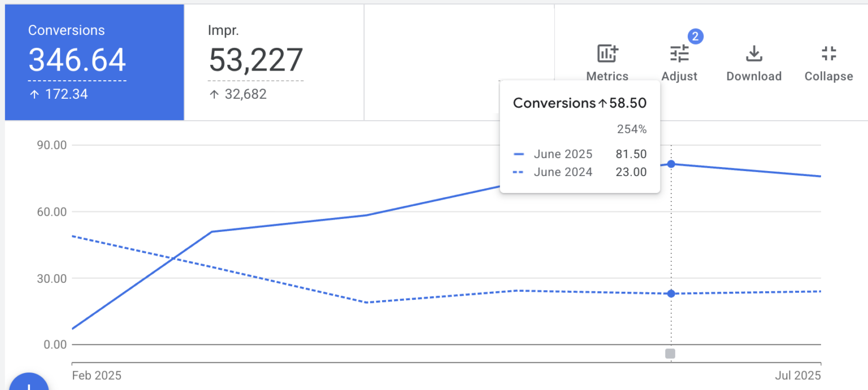Click the upward arrow beside 32,682

point(214,94)
